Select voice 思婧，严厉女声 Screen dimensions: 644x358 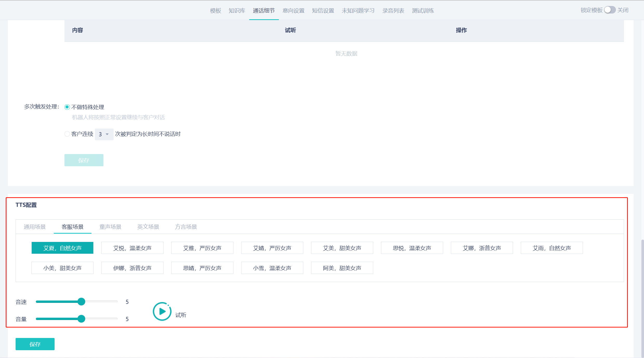click(202, 268)
